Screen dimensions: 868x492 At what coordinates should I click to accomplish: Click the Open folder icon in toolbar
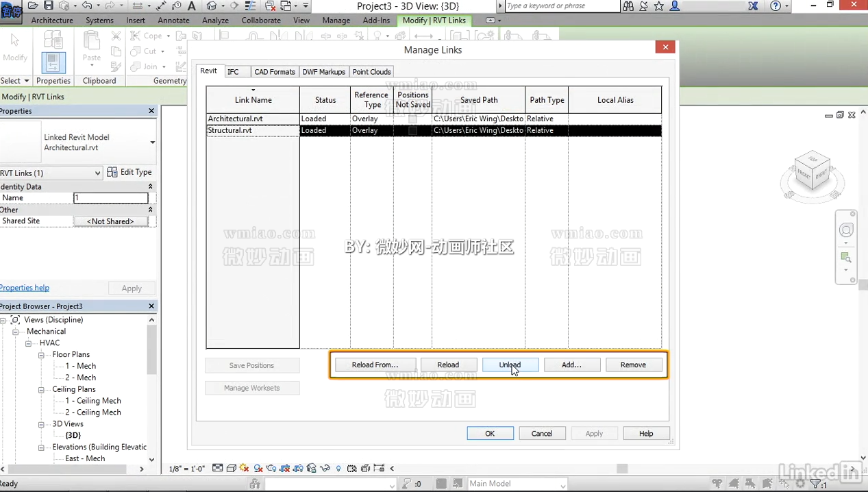33,6
